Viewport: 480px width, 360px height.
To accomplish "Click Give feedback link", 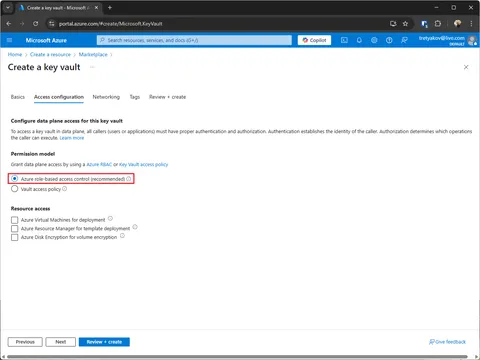I will pyautogui.click(x=447, y=342).
